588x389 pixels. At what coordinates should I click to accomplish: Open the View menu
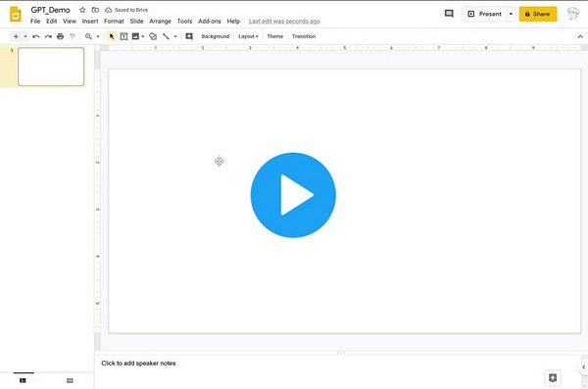pos(70,21)
